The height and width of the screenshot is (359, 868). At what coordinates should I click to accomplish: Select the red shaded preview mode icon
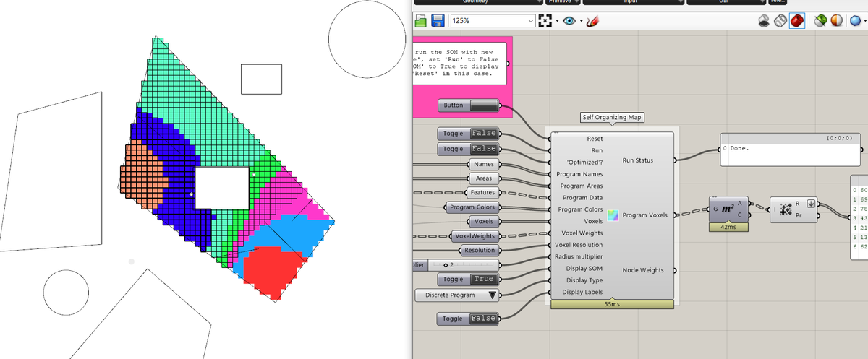click(797, 21)
